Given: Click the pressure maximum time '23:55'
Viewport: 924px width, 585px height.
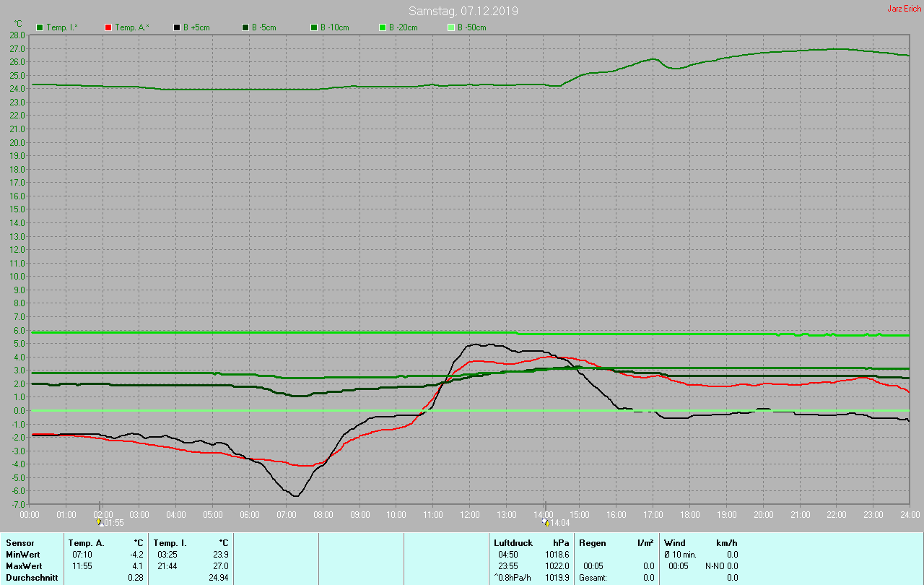Looking at the screenshot, I should click(507, 565).
